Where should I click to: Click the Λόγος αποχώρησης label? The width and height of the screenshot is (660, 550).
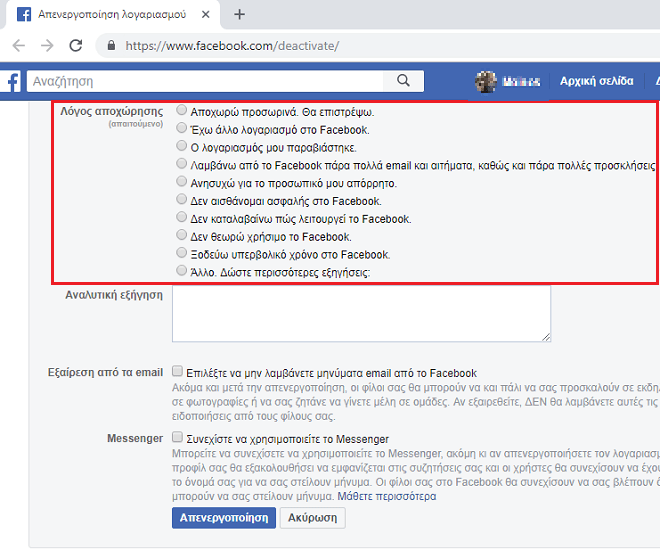[x=112, y=112]
